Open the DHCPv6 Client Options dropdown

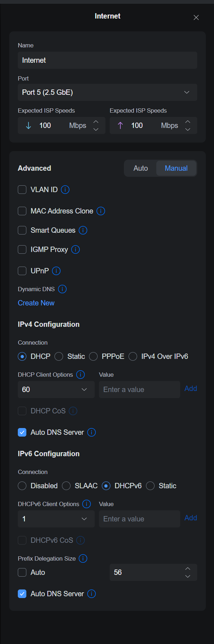tap(56, 519)
